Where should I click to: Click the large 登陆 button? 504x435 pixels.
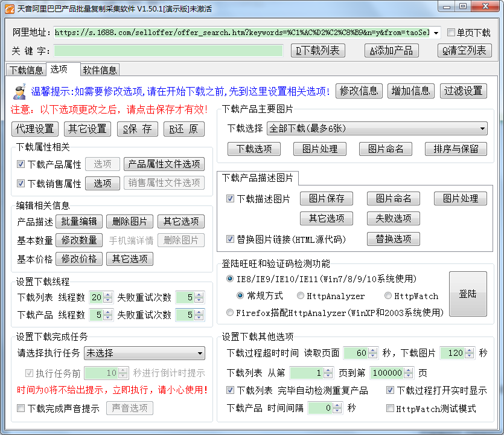[468, 294]
